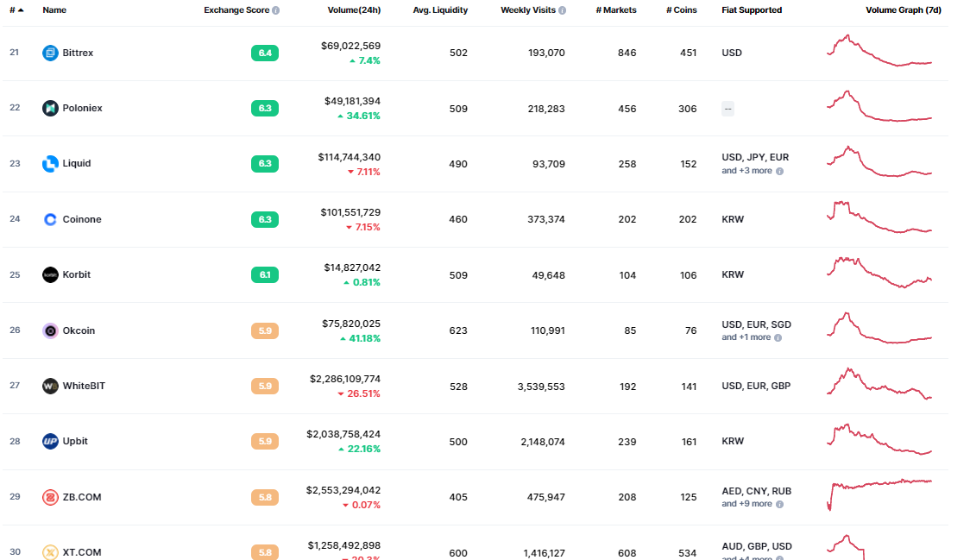Open the Coinone exchange page
This screenshot has height=560, width=970.
tap(82, 219)
